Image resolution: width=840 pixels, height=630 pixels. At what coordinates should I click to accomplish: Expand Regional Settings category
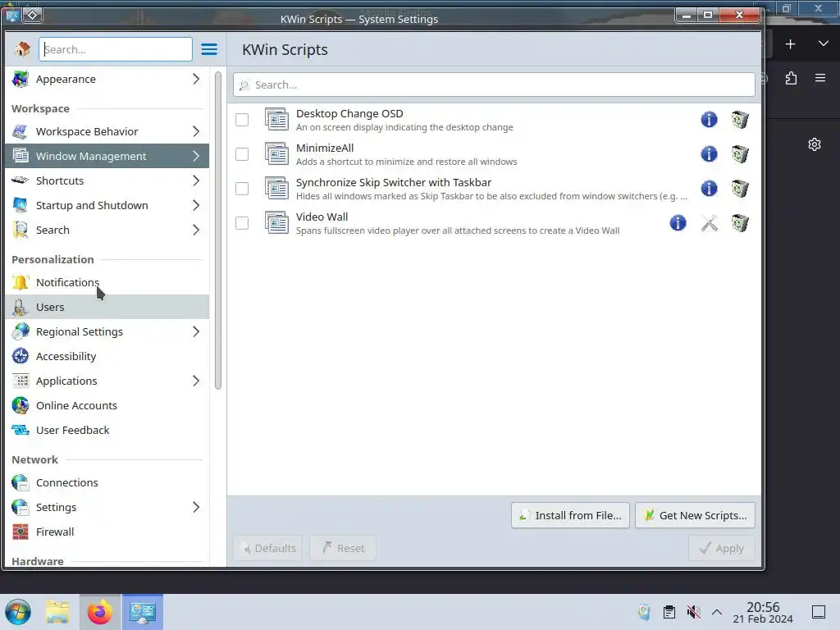coord(196,331)
